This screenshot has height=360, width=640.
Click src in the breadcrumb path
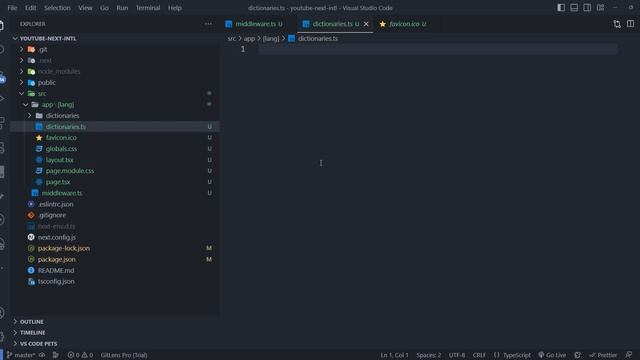tap(231, 38)
